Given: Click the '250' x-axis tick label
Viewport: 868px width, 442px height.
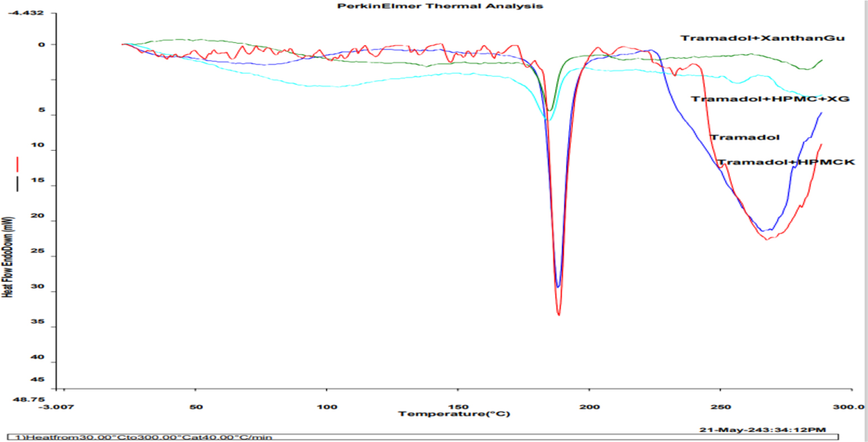Looking at the screenshot, I should pyautogui.click(x=720, y=406).
